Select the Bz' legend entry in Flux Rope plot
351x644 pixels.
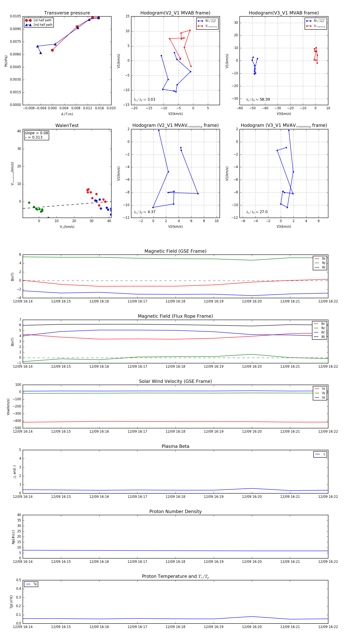(x=320, y=332)
